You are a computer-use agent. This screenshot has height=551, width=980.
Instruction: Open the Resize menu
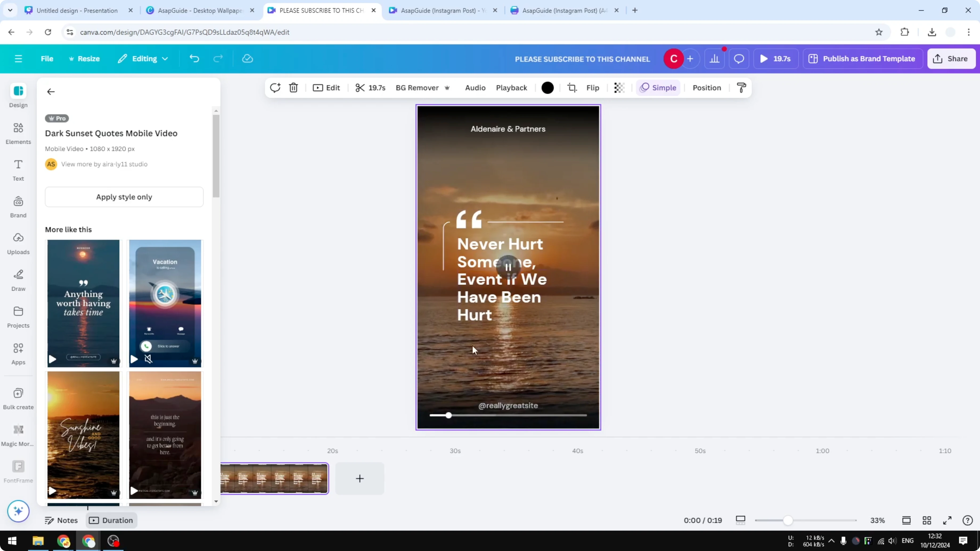point(84,58)
